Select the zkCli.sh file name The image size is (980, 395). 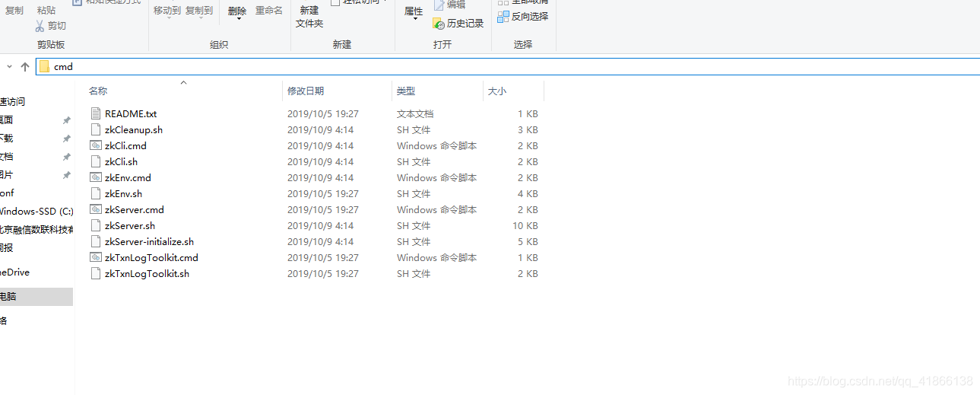(x=121, y=161)
